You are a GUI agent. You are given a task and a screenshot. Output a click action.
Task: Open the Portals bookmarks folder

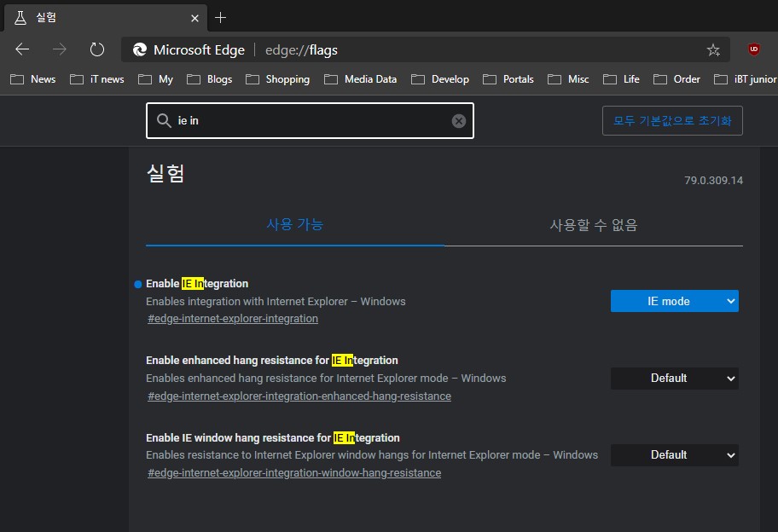tap(508, 79)
